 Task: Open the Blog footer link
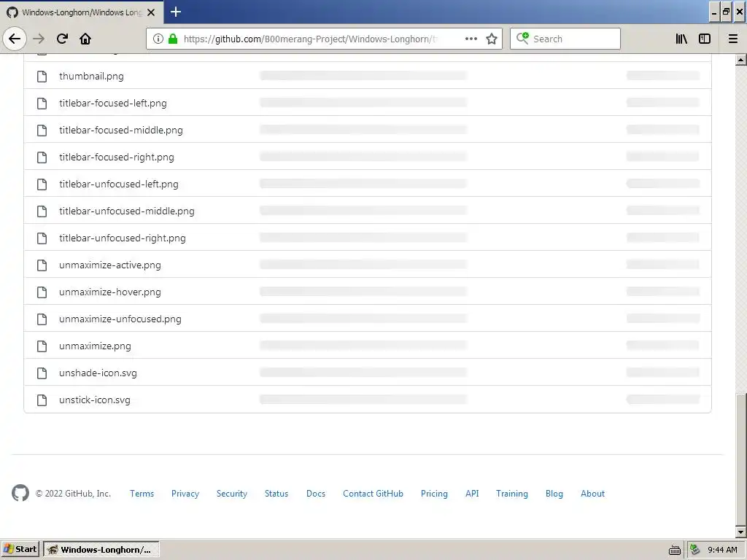point(554,494)
